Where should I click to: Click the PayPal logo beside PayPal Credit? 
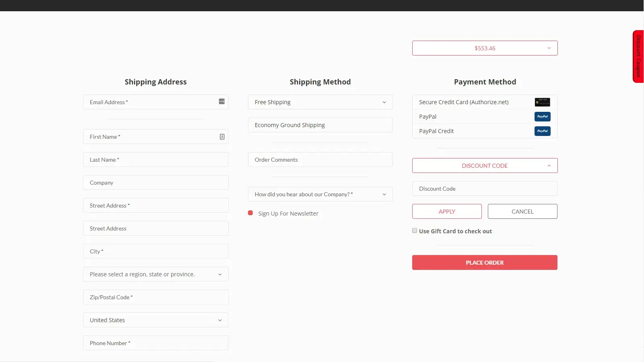(x=543, y=131)
